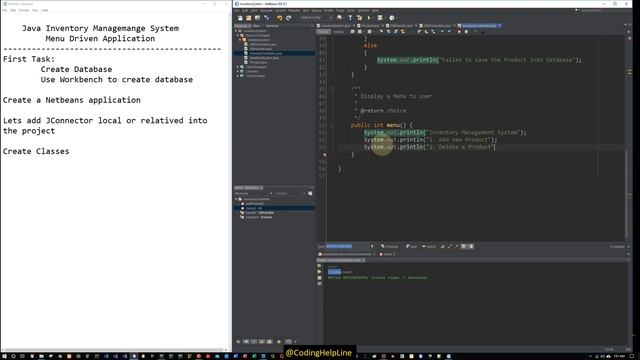Open Task View from the taskbar
The height and width of the screenshot is (360, 640).
[x=22, y=356]
